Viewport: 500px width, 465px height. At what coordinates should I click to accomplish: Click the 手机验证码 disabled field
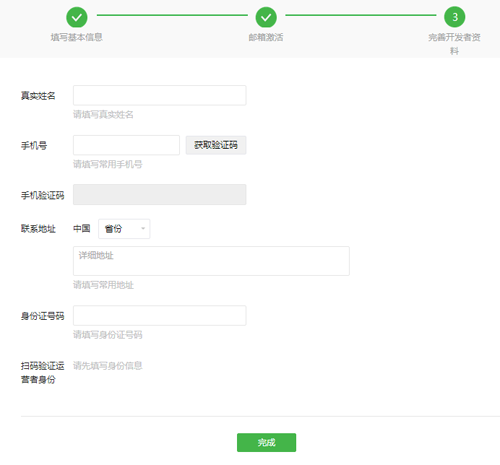160,194
